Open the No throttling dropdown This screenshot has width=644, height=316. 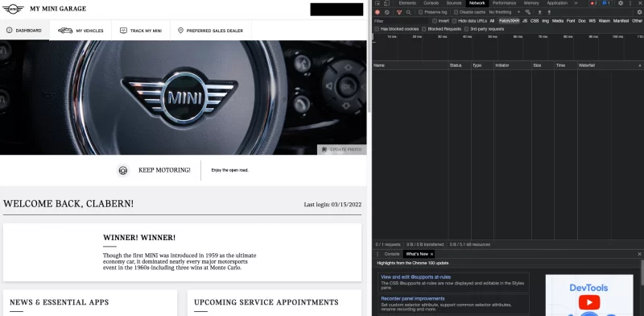pyautogui.click(x=505, y=12)
